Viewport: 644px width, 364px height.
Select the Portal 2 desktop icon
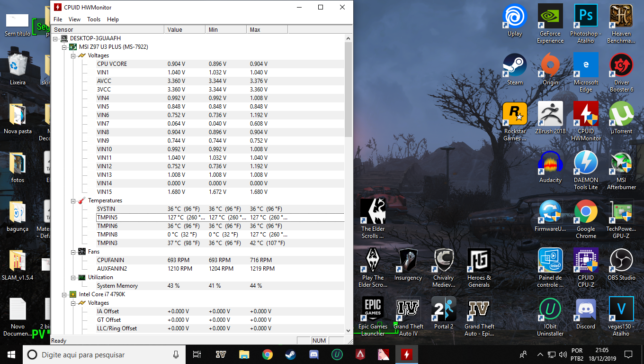[444, 313]
